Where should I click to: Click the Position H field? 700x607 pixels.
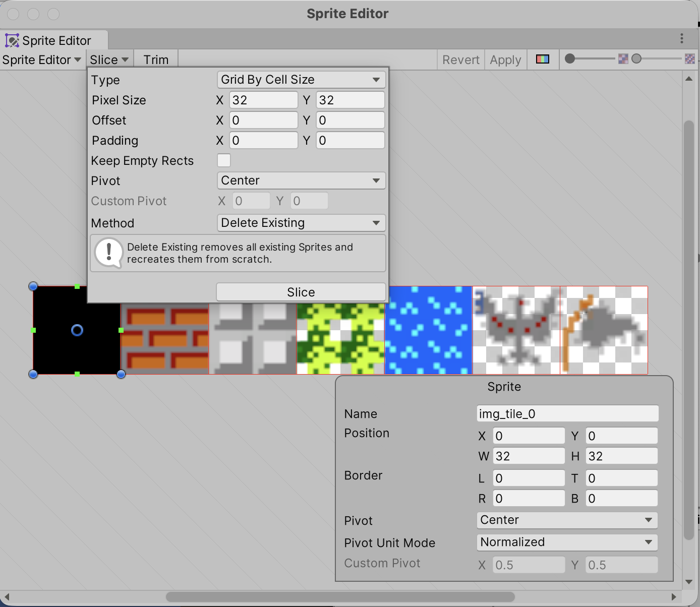(621, 456)
